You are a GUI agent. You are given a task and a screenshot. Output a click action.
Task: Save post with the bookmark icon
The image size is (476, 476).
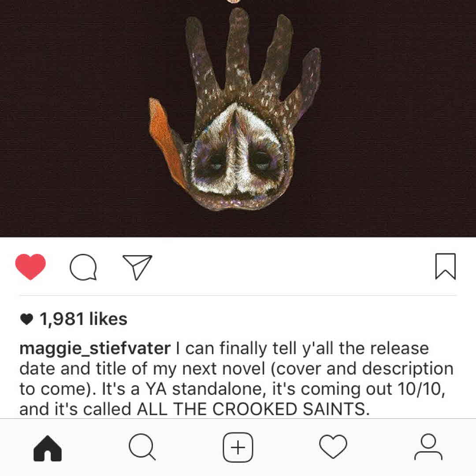pos(445,266)
